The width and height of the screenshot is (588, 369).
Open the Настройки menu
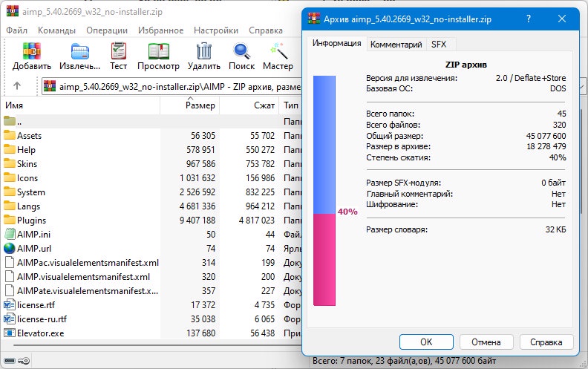pyautogui.click(x=216, y=30)
